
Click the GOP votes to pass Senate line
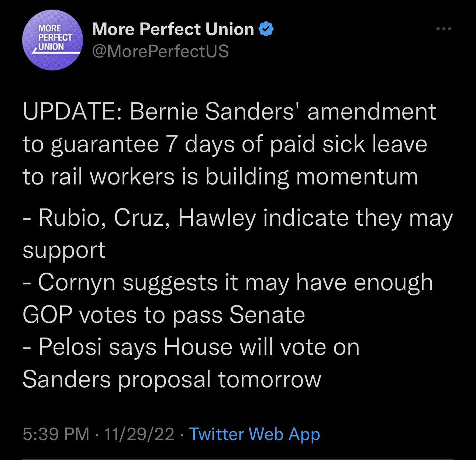click(x=164, y=315)
